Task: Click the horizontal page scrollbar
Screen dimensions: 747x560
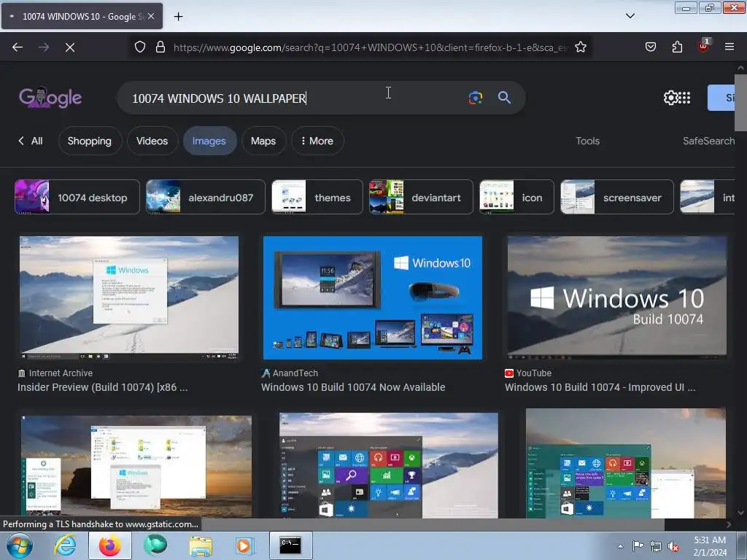Action: coord(333,524)
